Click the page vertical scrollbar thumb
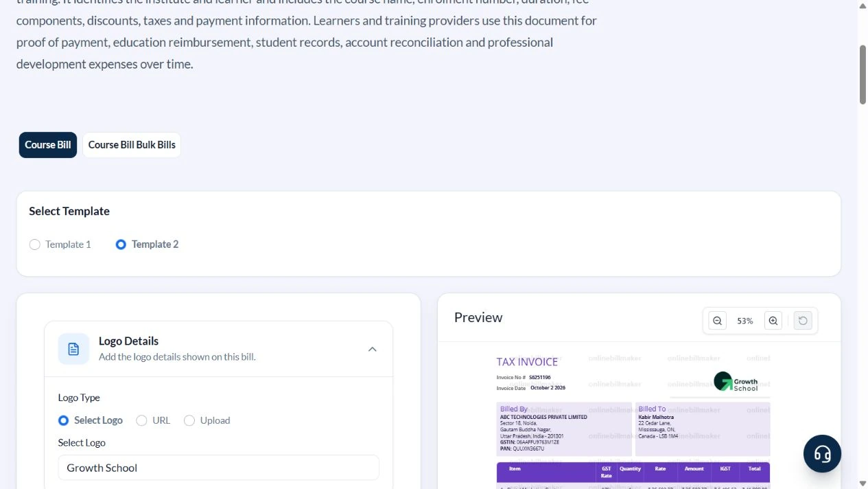This screenshot has width=868, height=489. [863, 75]
